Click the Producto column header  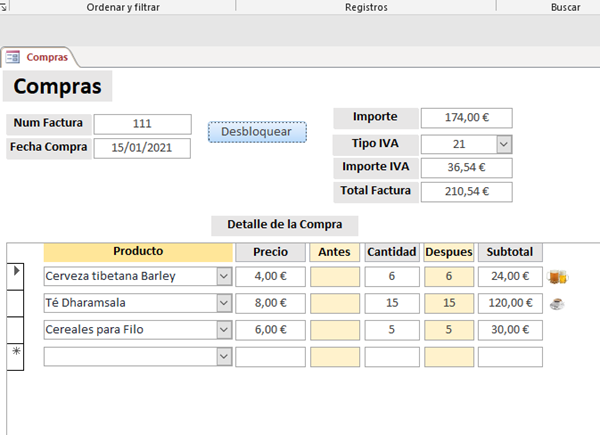[138, 252]
